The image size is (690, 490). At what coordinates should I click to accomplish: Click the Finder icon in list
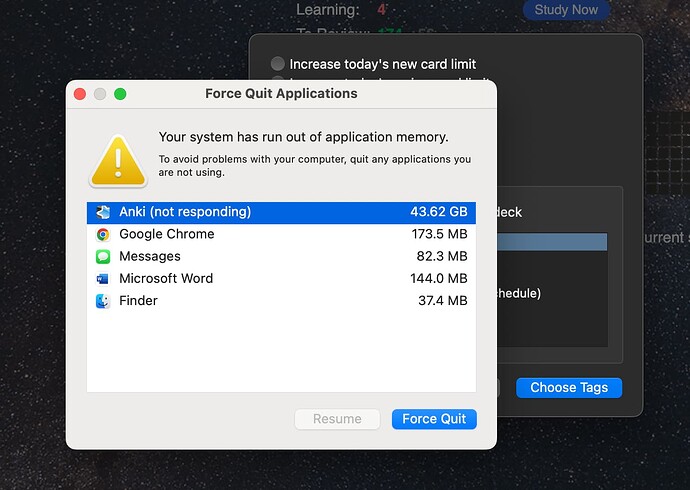[x=103, y=300]
